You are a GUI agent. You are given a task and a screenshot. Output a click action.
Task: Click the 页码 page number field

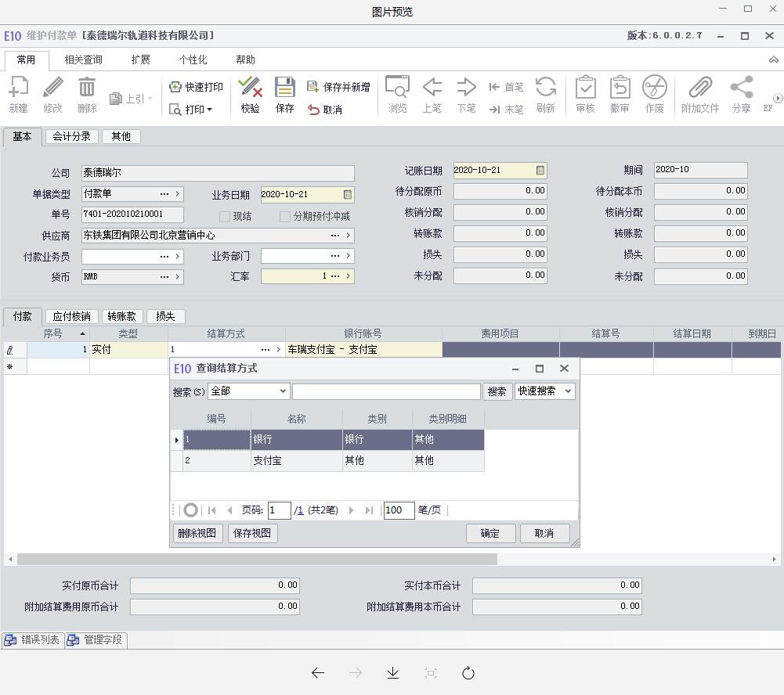coord(280,510)
